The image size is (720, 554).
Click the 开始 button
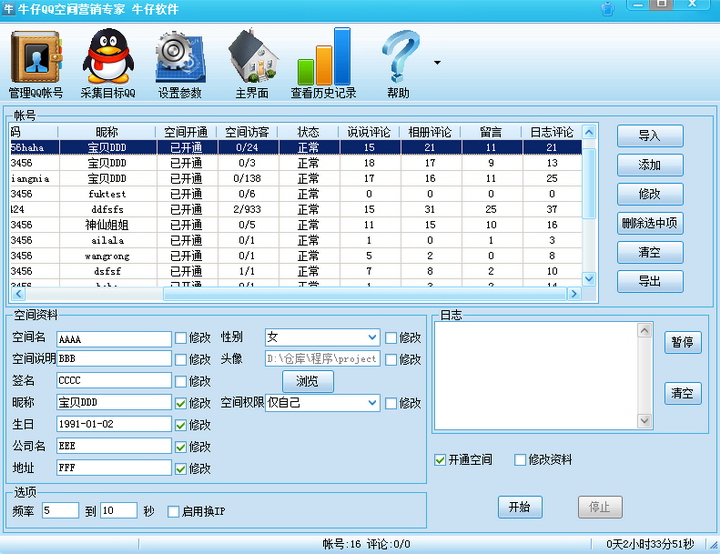coord(520,507)
